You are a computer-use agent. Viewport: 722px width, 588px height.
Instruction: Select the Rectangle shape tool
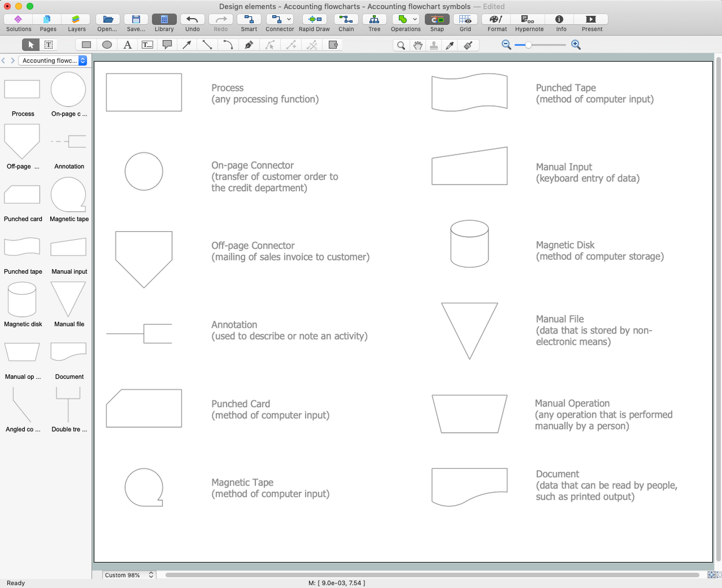(86, 45)
